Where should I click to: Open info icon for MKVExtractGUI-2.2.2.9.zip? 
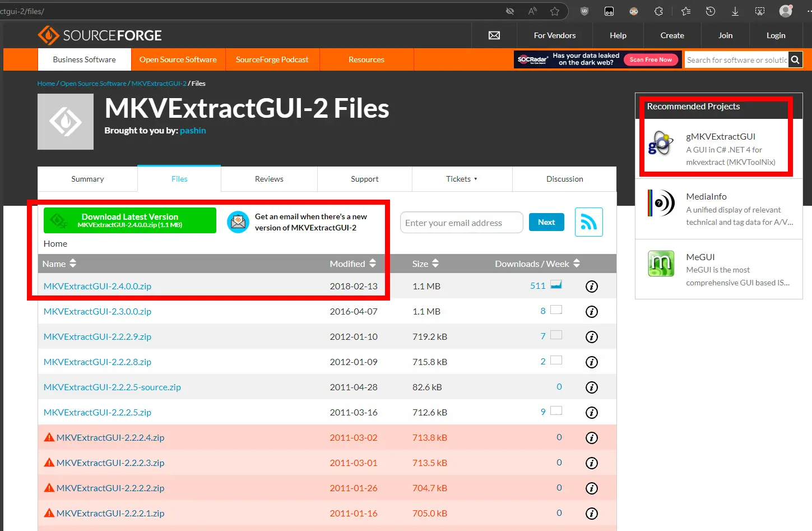click(x=592, y=337)
